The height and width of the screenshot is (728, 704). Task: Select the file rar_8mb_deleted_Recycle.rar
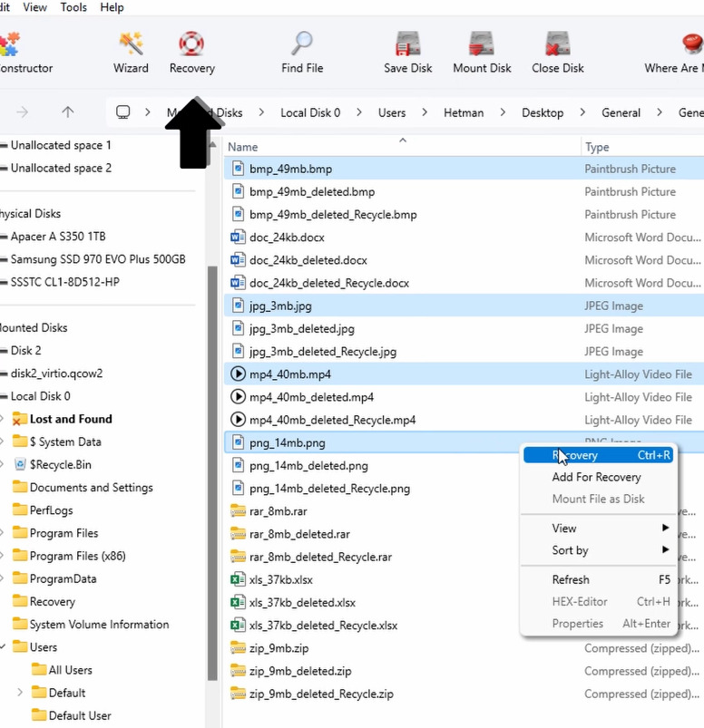click(320, 557)
